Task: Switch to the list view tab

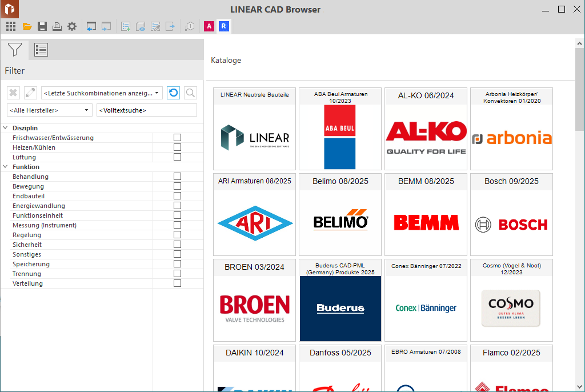Action: [x=41, y=50]
